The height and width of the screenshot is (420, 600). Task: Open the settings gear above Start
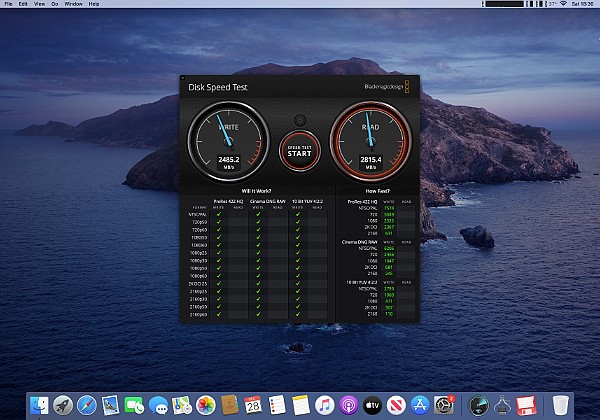[300, 121]
